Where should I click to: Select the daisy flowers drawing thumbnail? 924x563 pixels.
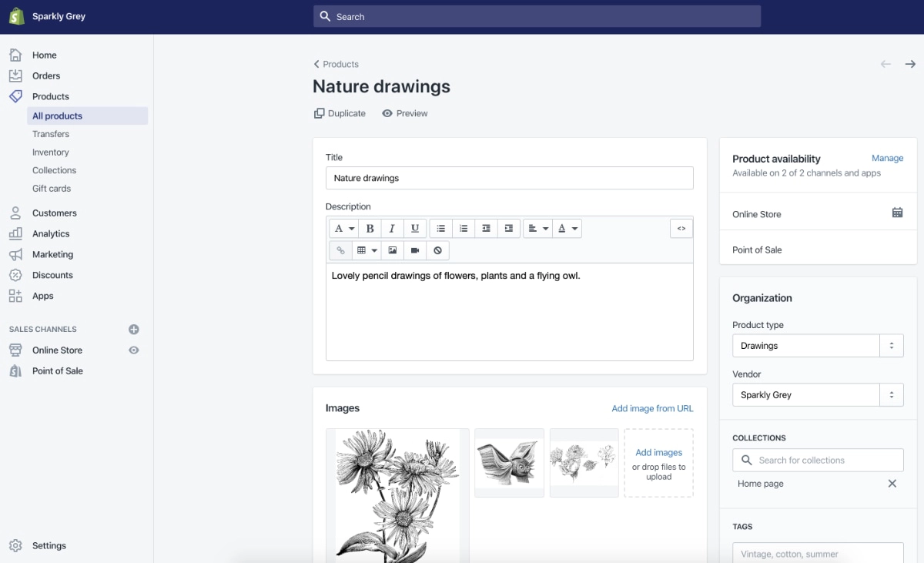397,495
